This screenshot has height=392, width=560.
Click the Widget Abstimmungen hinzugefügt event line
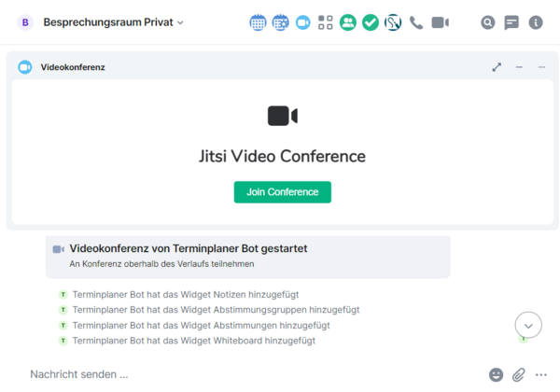coord(201,325)
